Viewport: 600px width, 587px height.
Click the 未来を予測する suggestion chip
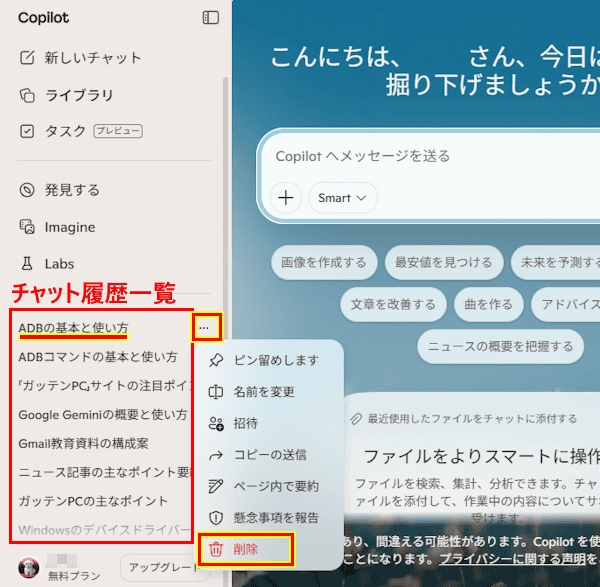pyautogui.click(x=556, y=263)
